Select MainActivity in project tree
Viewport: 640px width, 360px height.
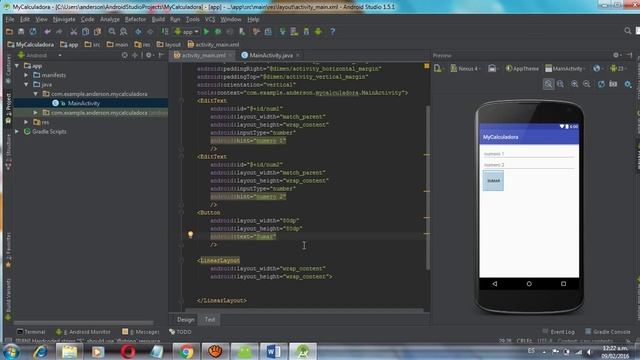(x=83, y=103)
